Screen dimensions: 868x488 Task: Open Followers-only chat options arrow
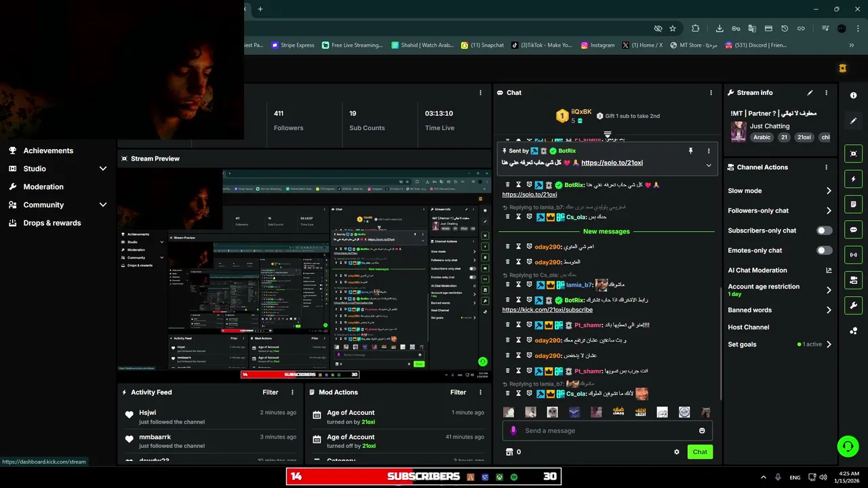(829, 211)
